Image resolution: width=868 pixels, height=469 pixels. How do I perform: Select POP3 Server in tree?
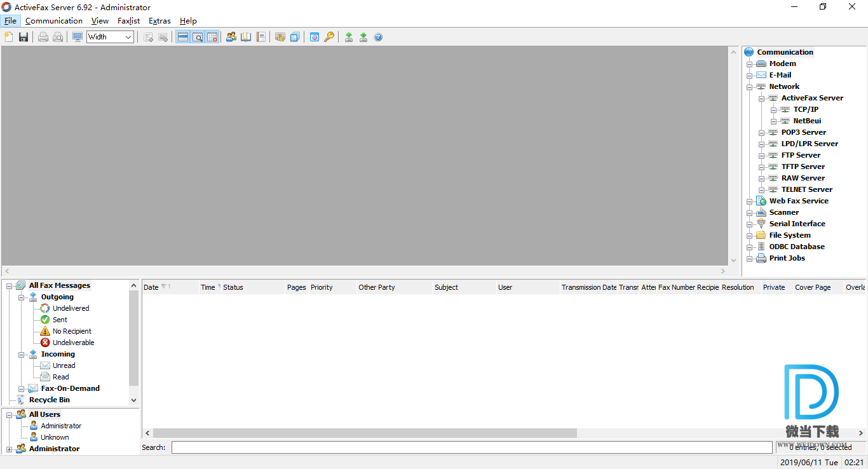(x=803, y=132)
